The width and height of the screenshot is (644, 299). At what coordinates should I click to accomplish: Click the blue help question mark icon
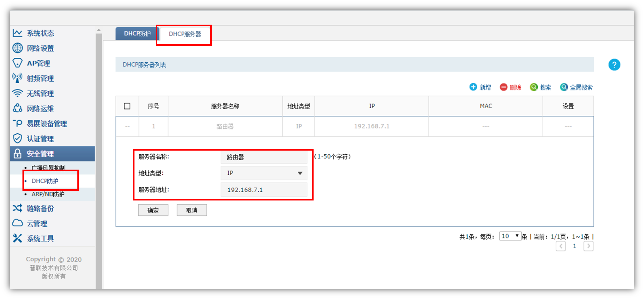click(x=614, y=65)
